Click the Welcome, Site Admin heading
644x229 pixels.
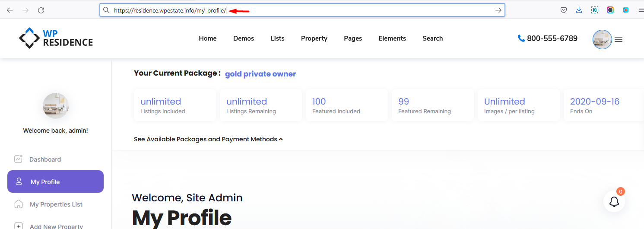[x=187, y=198]
